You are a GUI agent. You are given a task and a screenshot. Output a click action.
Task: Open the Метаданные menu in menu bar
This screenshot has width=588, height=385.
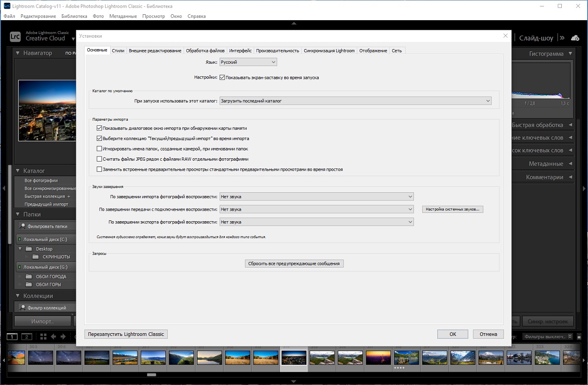click(123, 16)
